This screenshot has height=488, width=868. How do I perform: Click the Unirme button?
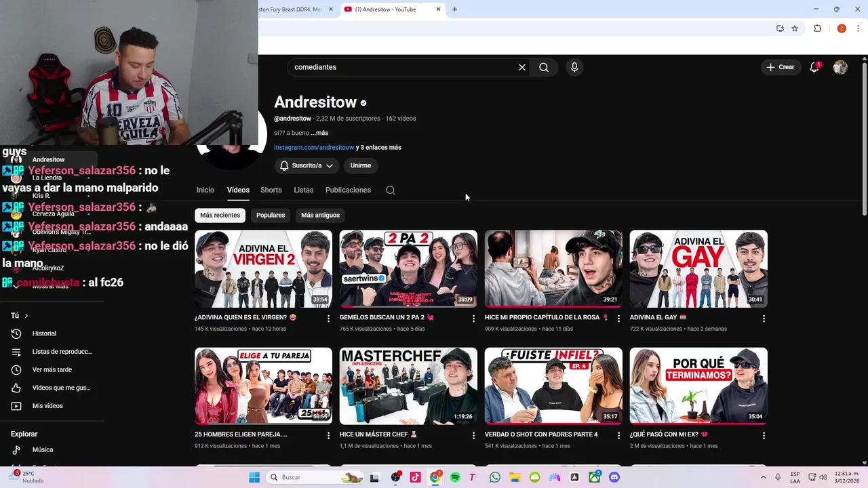pos(361,165)
